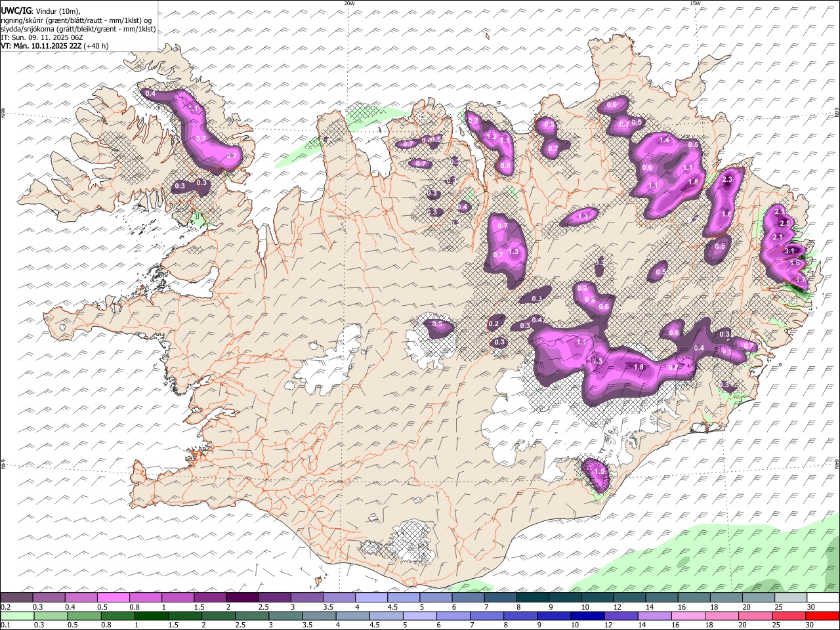Click the '15W' longitude label at top
Viewport: 840px width, 630px height.
pyautogui.click(x=695, y=3)
